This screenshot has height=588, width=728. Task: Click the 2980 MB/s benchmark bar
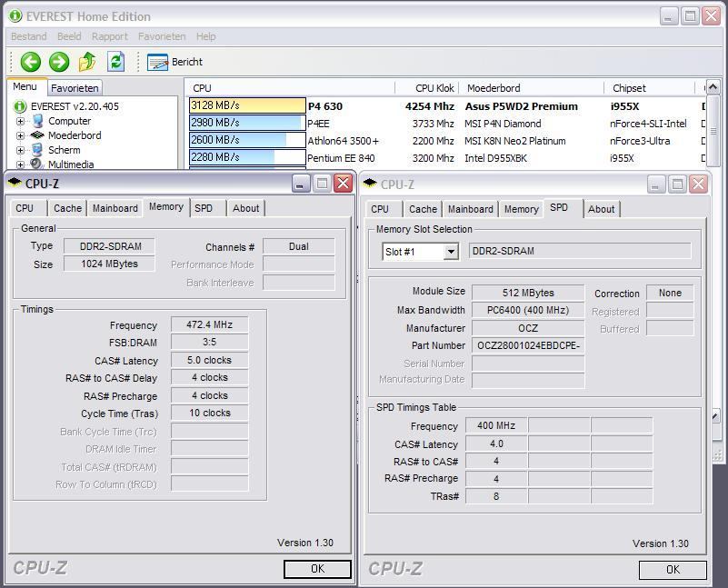pyautogui.click(x=247, y=123)
